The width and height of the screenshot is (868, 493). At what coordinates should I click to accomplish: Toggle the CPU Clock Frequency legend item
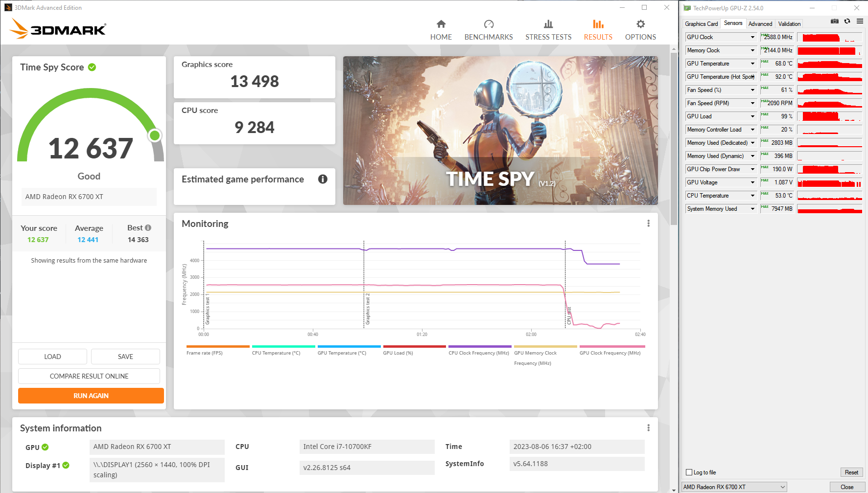[x=480, y=350]
